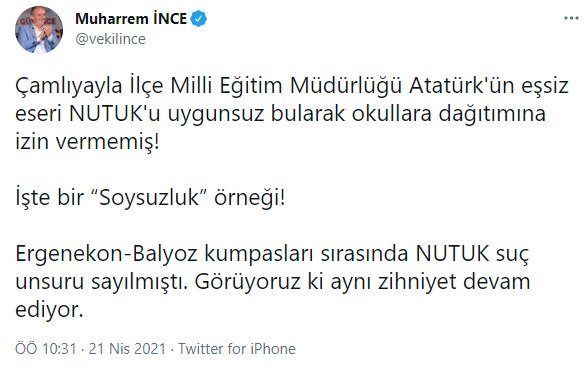Click the word NUTUK'u in the first paragraph
584x369 pixels.
[x=115, y=114]
